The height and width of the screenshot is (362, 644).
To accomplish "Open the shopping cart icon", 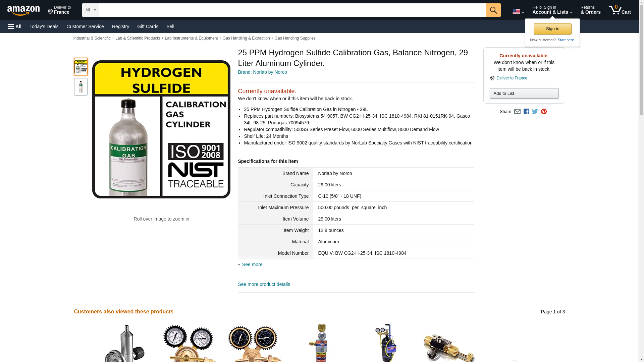I will pos(620,10).
